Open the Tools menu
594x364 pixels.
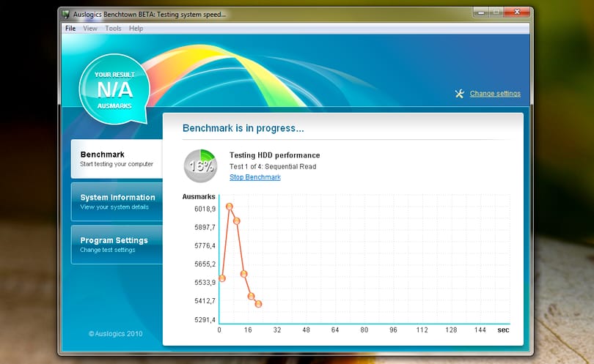click(x=113, y=29)
